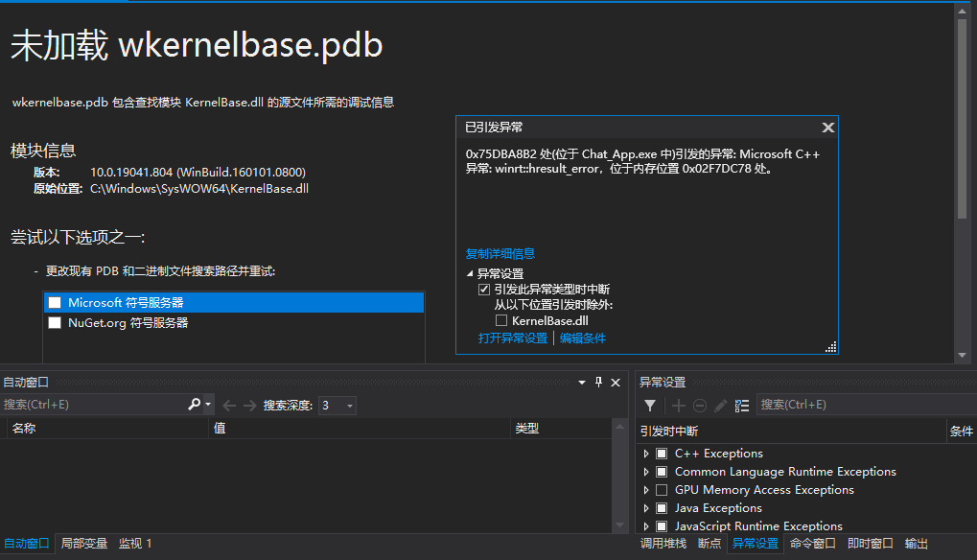Screen dimensions: 977x560
Task: Check the Microsoft symbol server checkbox
Action: pos(55,303)
